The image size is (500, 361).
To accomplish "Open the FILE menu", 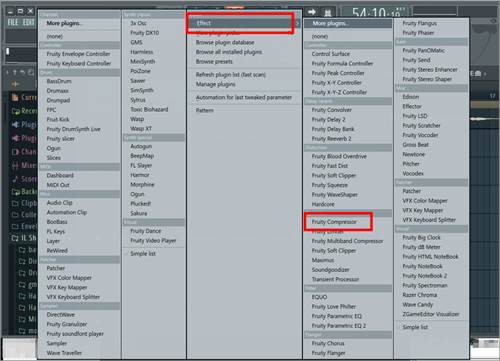I will [13, 22].
